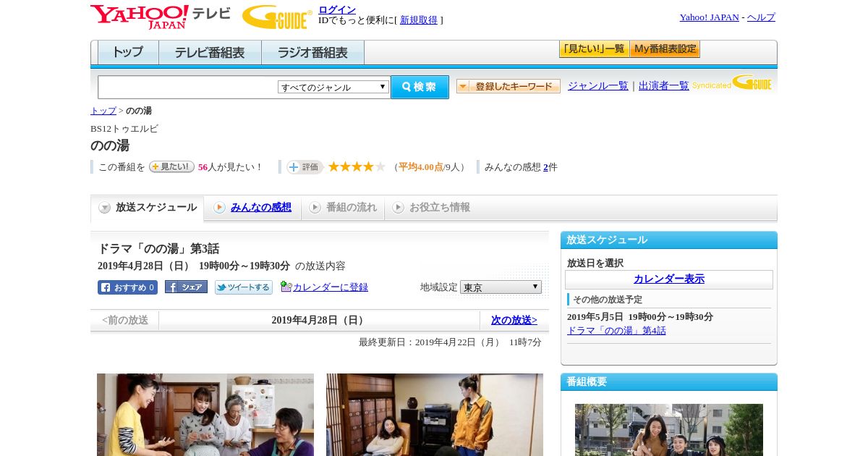
Task: Open the すべてのジャンル genre dropdown
Action: [x=333, y=87]
